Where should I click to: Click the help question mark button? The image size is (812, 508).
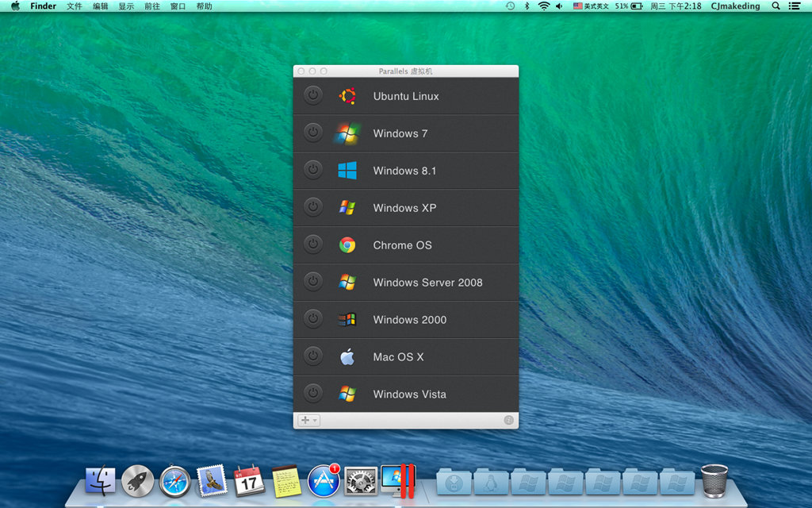508,420
